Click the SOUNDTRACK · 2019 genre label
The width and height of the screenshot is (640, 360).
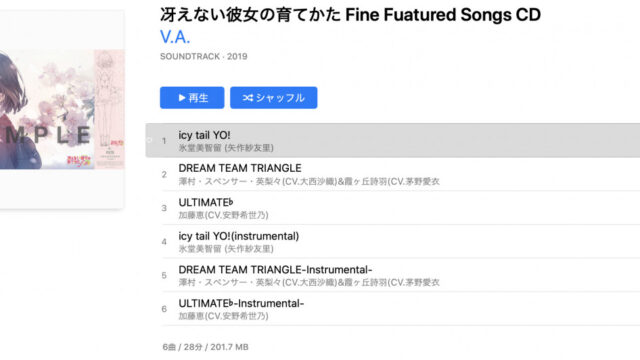pyautogui.click(x=204, y=56)
